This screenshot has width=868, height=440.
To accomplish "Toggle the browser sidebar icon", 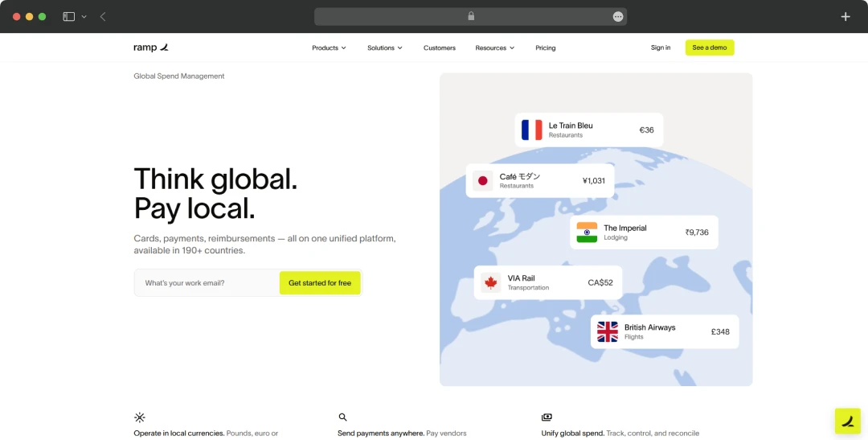I will 68,17.
